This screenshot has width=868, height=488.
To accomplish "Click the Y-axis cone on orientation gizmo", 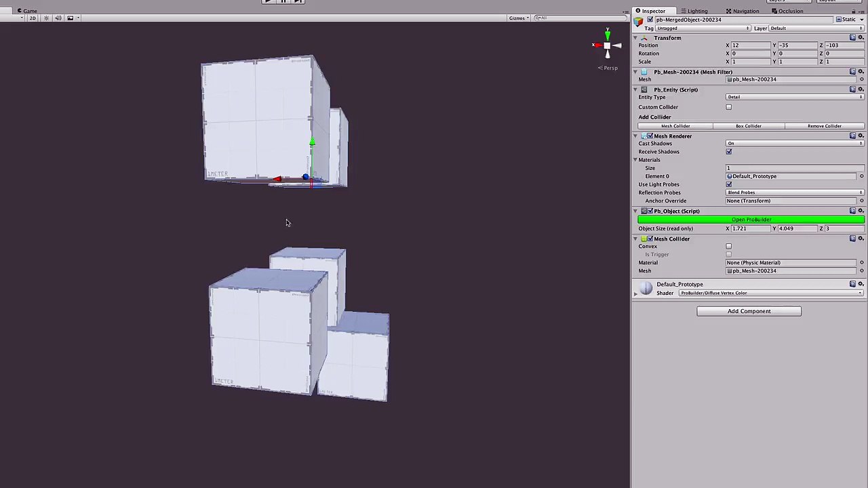I will click(x=608, y=35).
